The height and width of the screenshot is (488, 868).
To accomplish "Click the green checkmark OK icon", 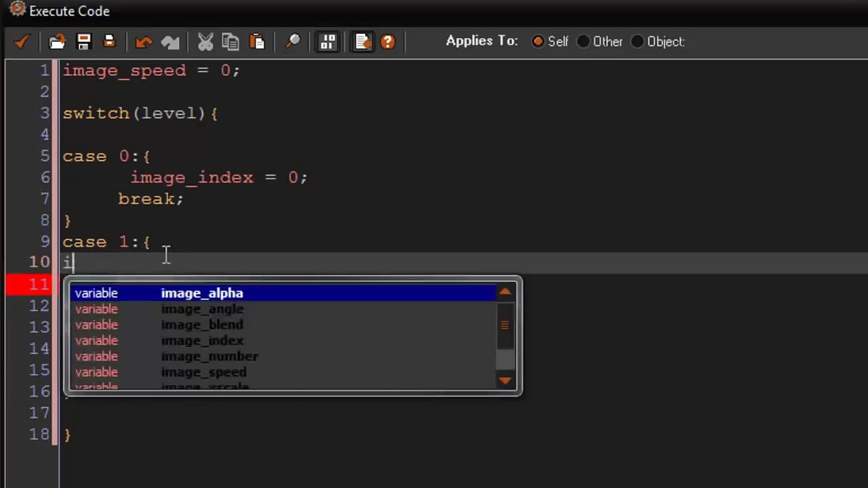I will click(x=22, y=41).
